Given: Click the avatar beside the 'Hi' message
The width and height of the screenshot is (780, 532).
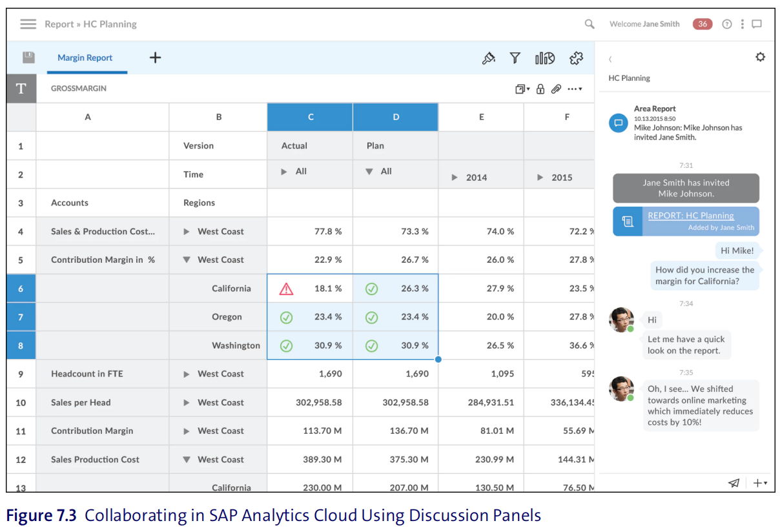Looking at the screenshot, I should click(x=621, y=320).
